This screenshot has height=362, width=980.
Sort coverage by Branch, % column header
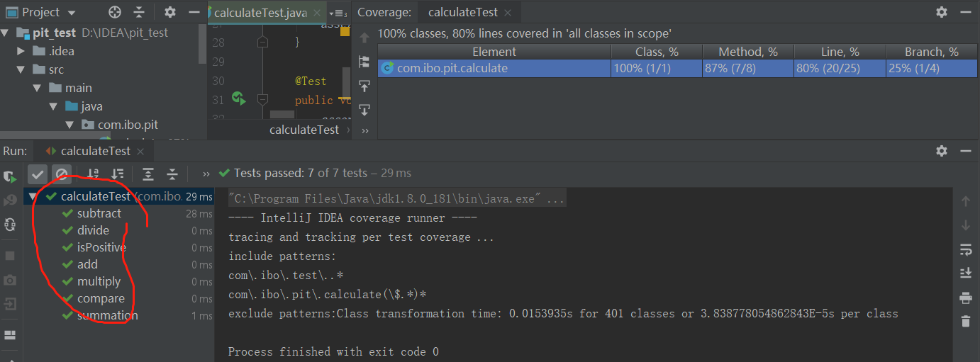932,52
